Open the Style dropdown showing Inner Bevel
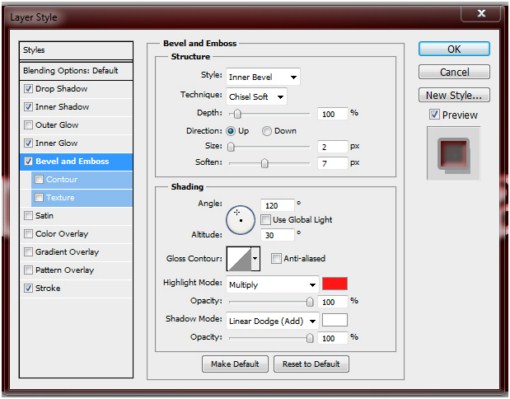Viewport: 510px width, 399px height. (x=263, y=77)
